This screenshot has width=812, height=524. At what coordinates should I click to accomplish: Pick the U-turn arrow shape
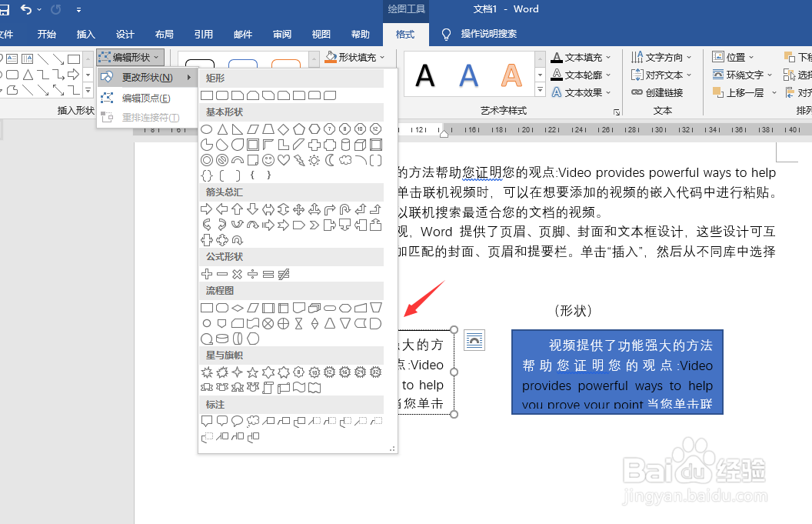[x=345, y=209]
